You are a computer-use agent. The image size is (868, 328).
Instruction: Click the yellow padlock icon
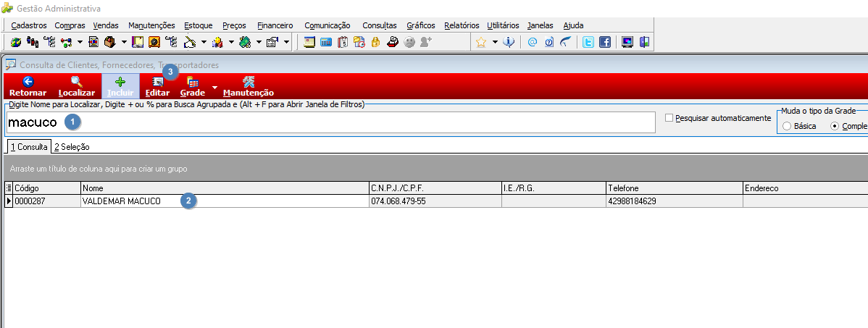point(375,42)
